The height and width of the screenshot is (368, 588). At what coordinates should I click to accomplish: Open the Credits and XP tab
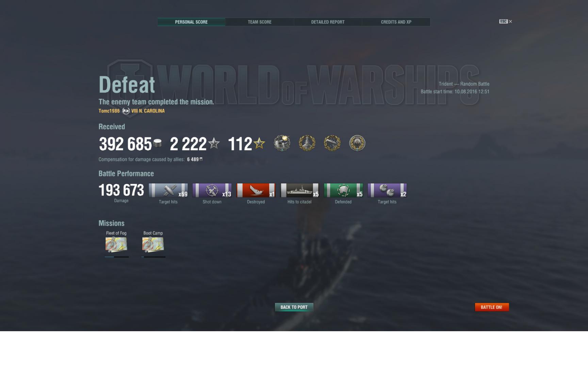(396, 22)
